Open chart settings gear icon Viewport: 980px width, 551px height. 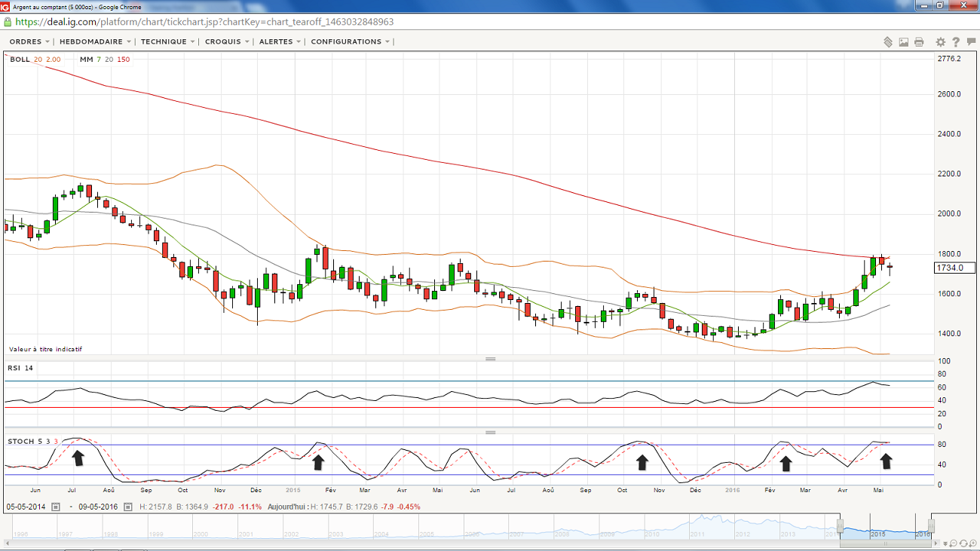point(940,42)
